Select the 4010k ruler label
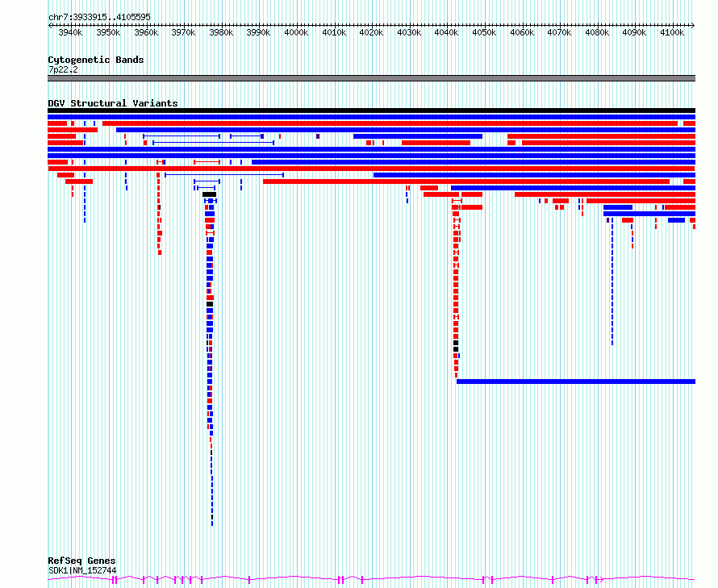Viewport: 718px width, 588px height. pyautogui.click(x=334, y=32)
